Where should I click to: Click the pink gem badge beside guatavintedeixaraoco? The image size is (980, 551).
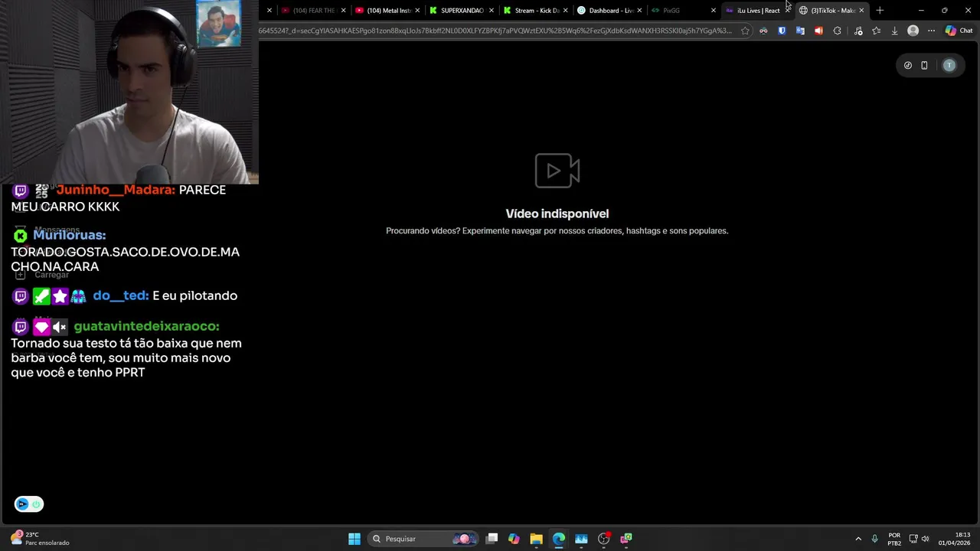point(41,327)
